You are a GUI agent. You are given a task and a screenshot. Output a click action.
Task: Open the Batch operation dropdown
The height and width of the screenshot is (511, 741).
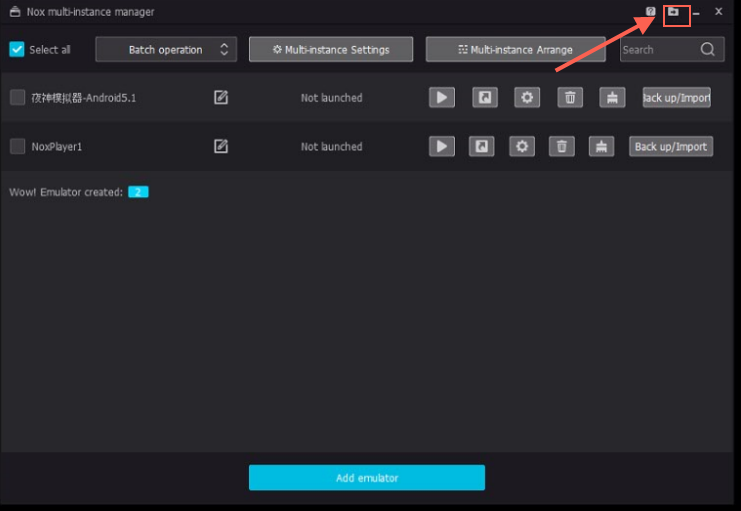click(166, 49)
